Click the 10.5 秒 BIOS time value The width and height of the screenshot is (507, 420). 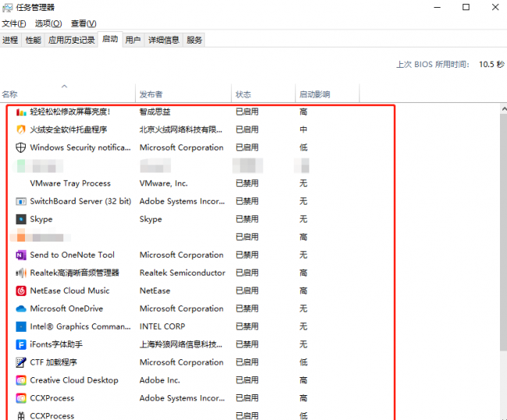click(491, 65)
